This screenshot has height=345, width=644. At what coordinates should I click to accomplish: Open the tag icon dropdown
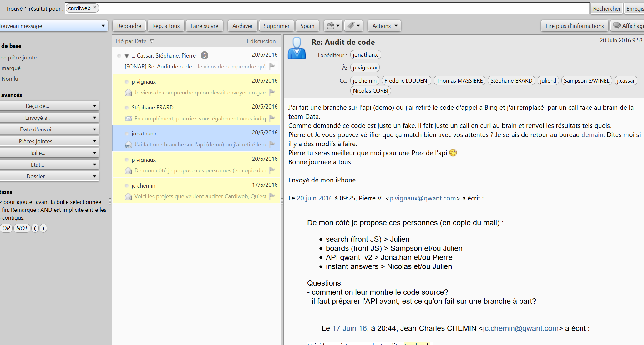[353, 26]
